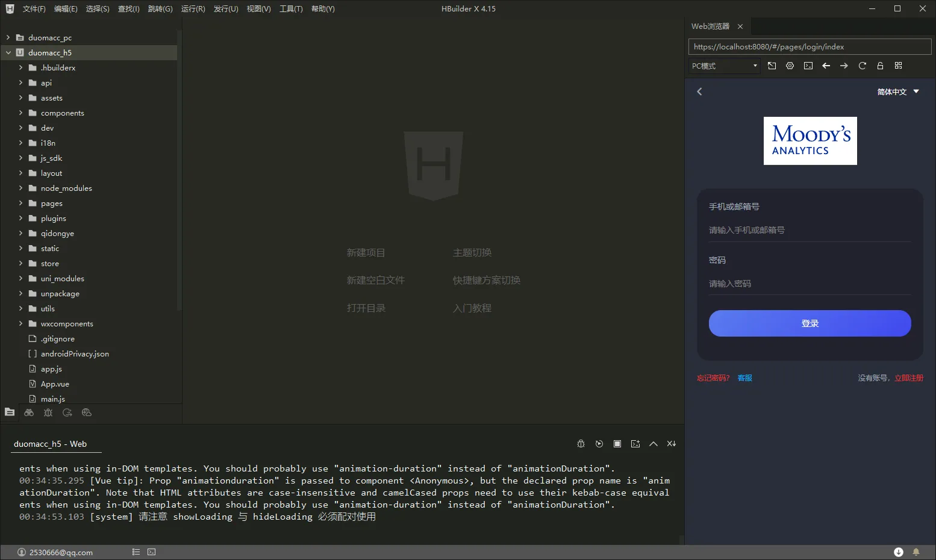The height and width of the screenshot is (560, 936).
Task: Click the list icon in status bar
Action: click(x=136, y=552)
